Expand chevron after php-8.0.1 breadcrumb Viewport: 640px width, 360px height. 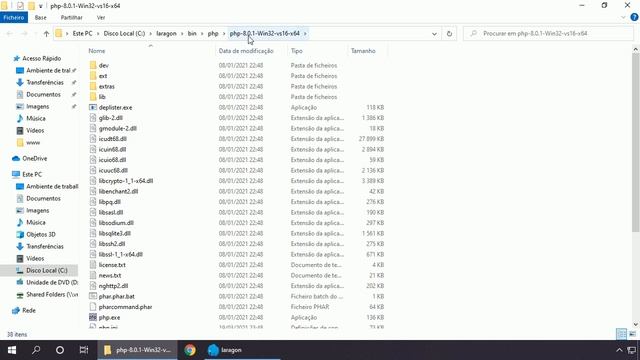(x=305, y=33)
